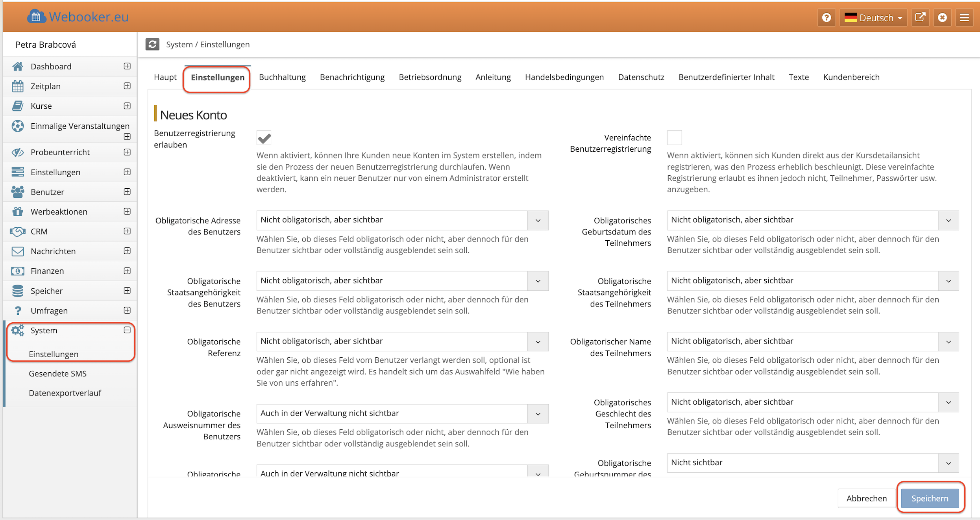Enable Vereinfachte Benutzerregistrierung checkbox
980x520 pixels.
[674, 138]
